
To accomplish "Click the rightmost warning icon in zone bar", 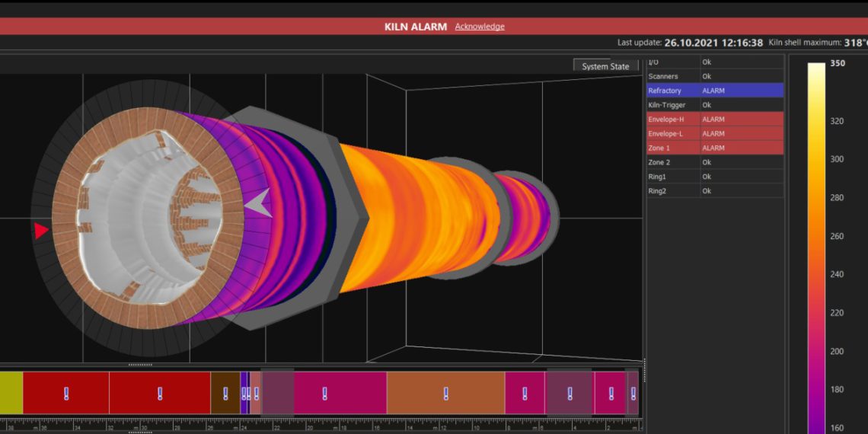I will [633, 394].
